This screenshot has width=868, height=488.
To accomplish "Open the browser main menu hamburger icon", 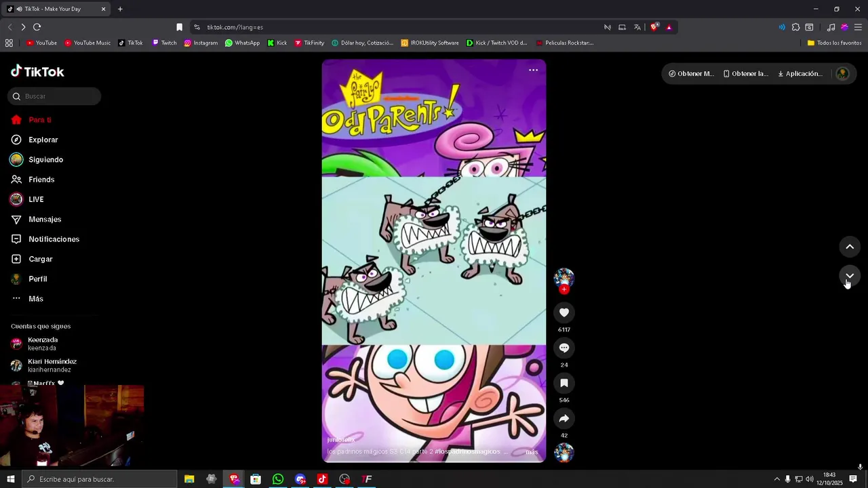I will [858, 27].
